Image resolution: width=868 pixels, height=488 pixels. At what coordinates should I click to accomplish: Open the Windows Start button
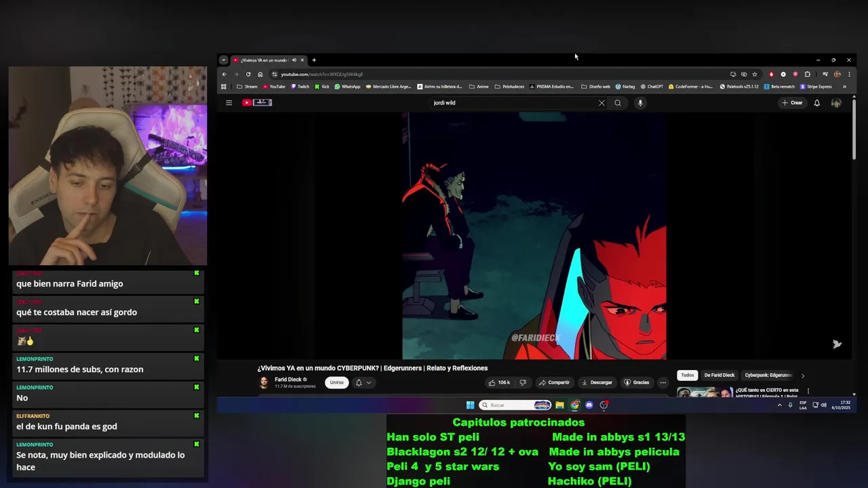[x=470, y=405]
